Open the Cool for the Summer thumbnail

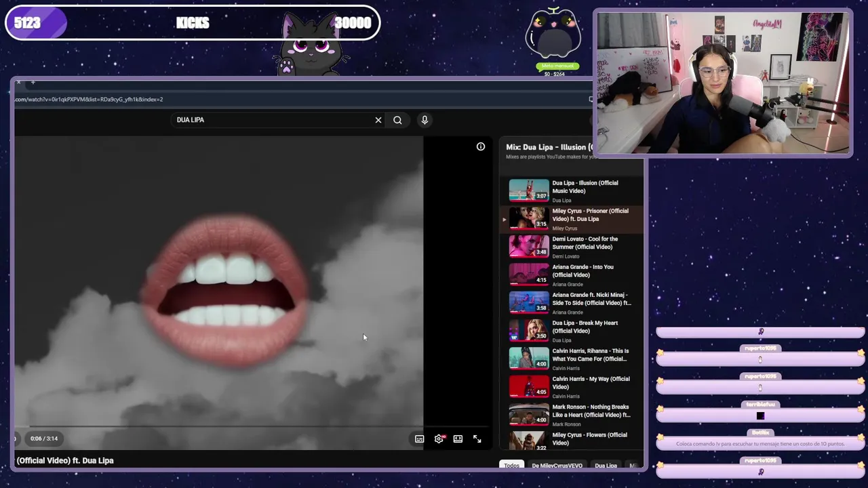pyautogui.click(x=529, y=247)
